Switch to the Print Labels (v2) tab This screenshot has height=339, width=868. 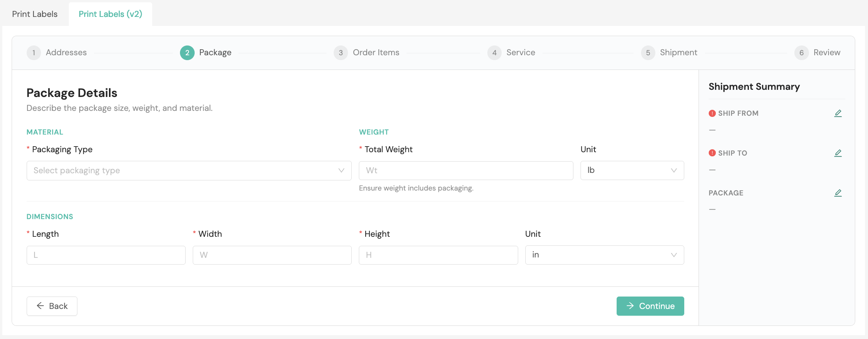coord(110,14)
